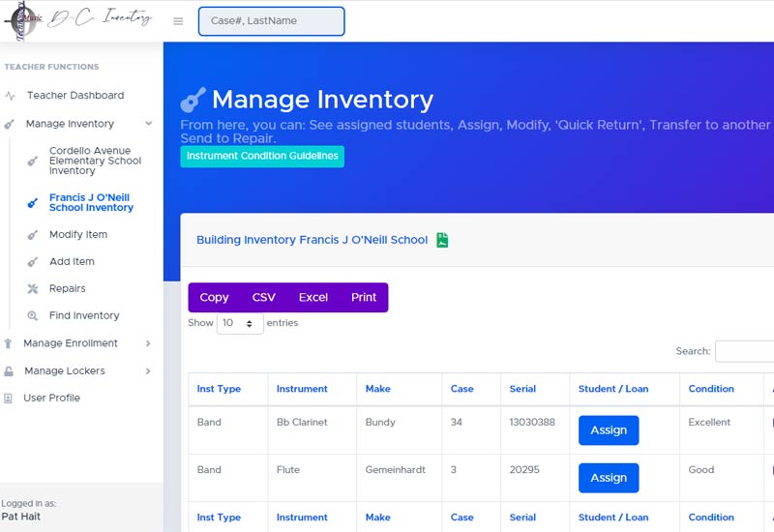The height and width of the screenshot is (532, 774).
Task: Click the Manage Enrollment person icon
Action: pyautogui.click(x=8, y=343)
